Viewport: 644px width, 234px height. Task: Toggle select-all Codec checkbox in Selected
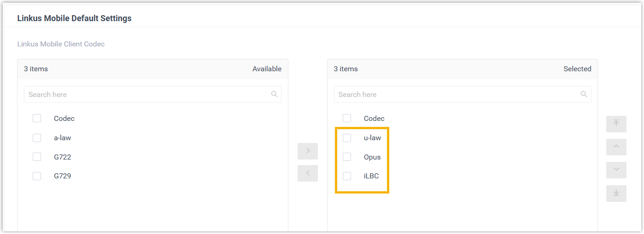click(347, 119)
